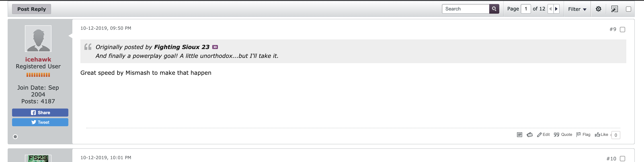Click the Post Reply button
The image size is (644, 162).
pos(32,9)
